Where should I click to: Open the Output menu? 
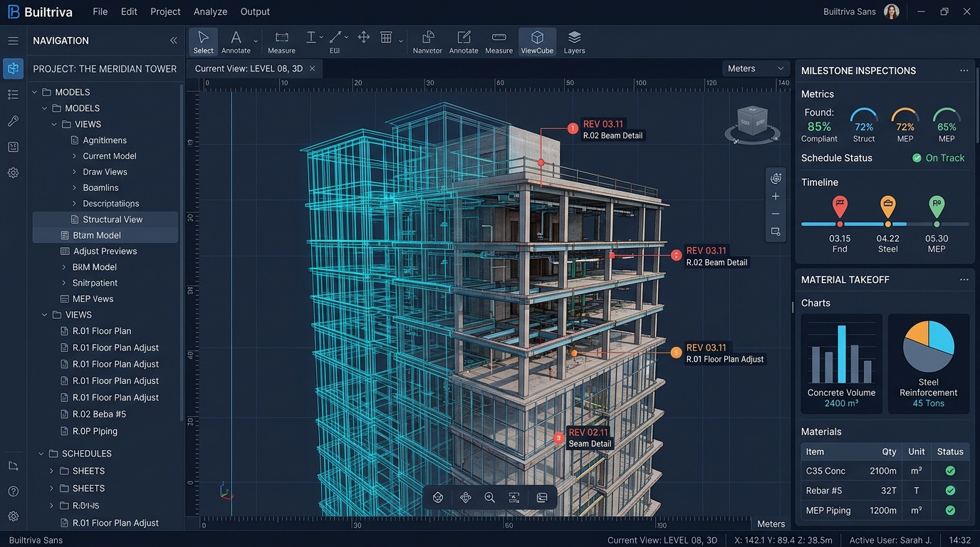[255, 11]
